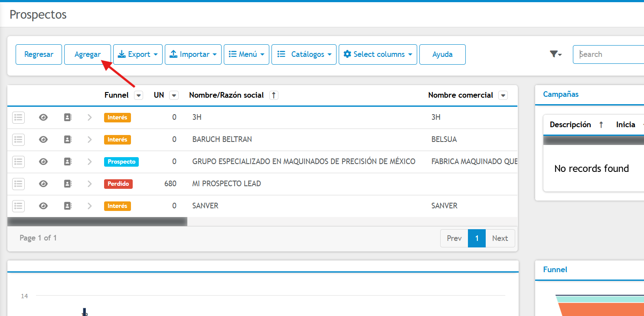Click the prospects table horizontal scrollbar
Image resolution: width=644 pixels, height=316 pixels.
click(x=97, y=221)
